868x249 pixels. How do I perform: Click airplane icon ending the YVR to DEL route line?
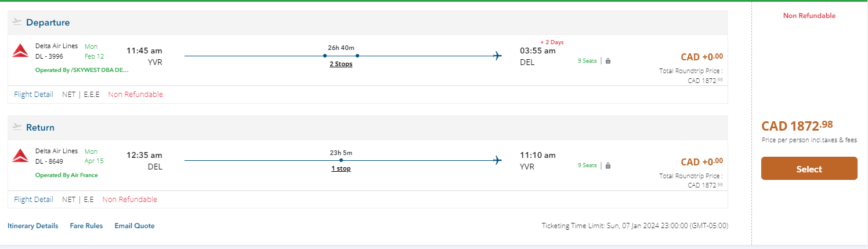point(497,56)
